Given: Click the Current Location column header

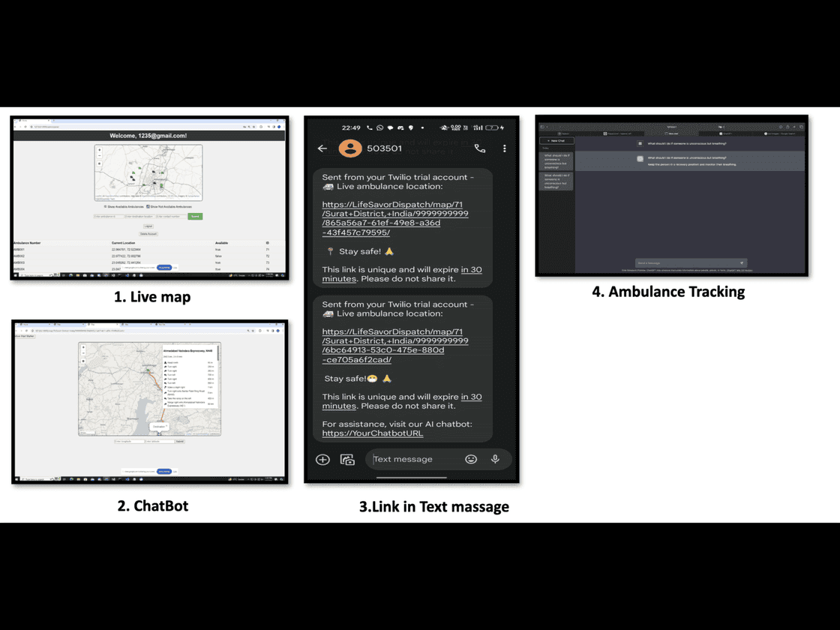Looking at the screenshot, I should click(x=123, y=243).
